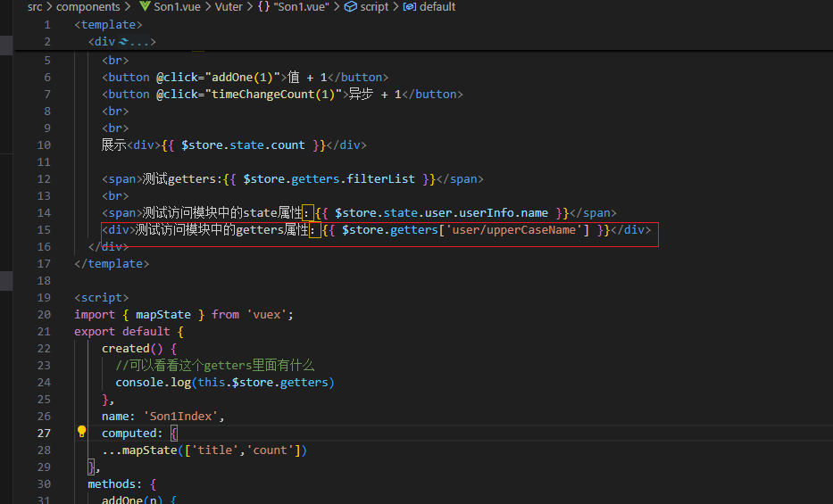Image resolution: width=833 pixels, height=504 pixels.
Task: Click 展示 text at start of line 10
Action: pos(113,145)
